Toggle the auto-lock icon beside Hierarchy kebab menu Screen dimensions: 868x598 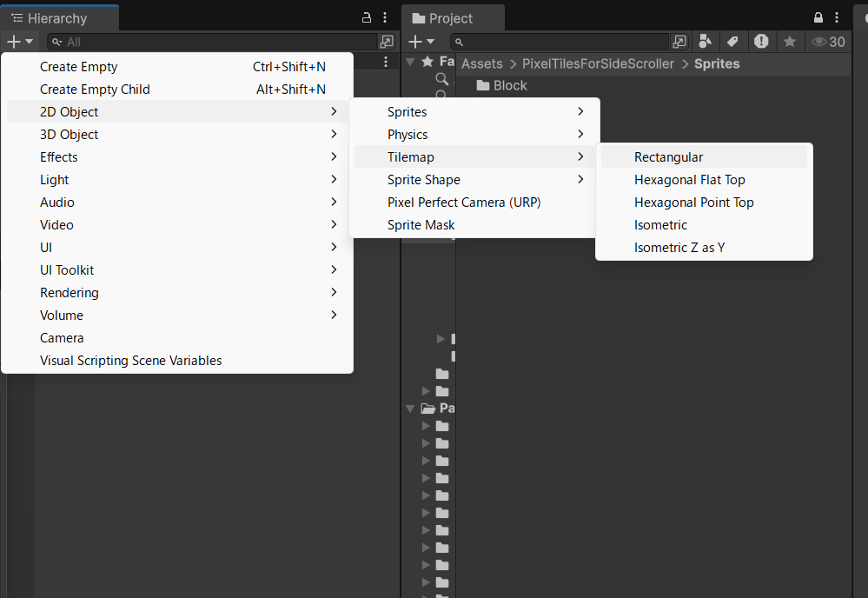pos(366,17)
